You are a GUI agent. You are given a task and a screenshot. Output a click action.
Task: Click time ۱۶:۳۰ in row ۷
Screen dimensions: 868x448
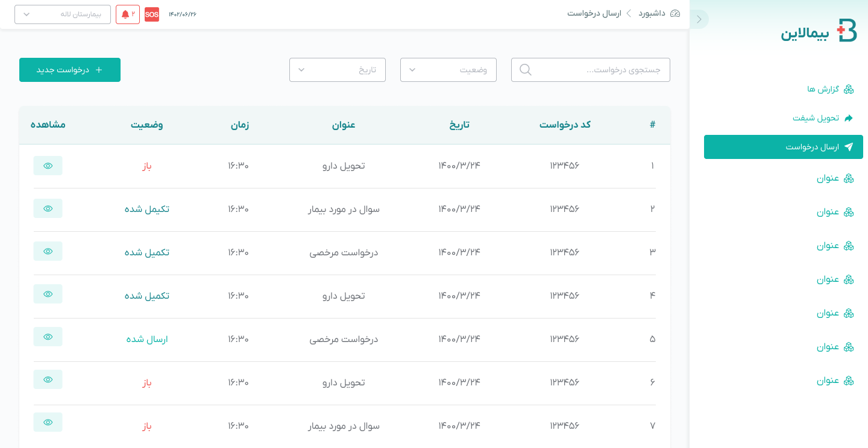click(239, 426)
